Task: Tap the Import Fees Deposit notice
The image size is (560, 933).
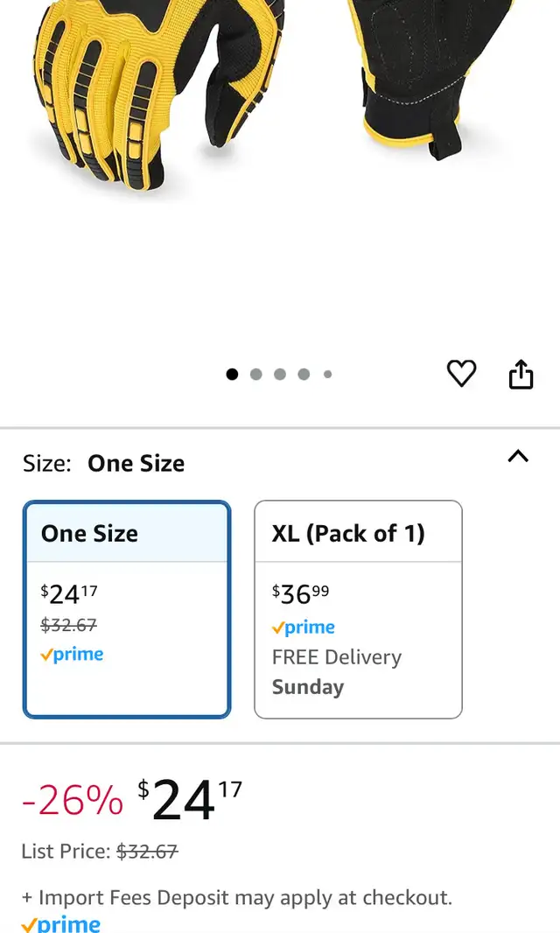Action: click(237, 897)
